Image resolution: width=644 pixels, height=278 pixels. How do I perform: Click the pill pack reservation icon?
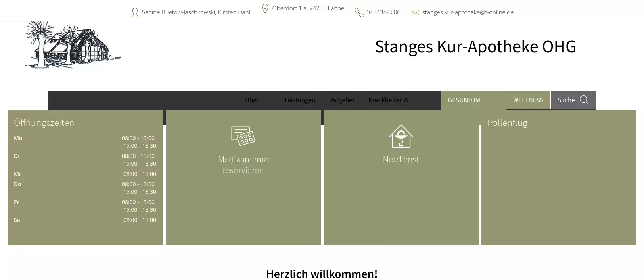click(x=243, y=136)
